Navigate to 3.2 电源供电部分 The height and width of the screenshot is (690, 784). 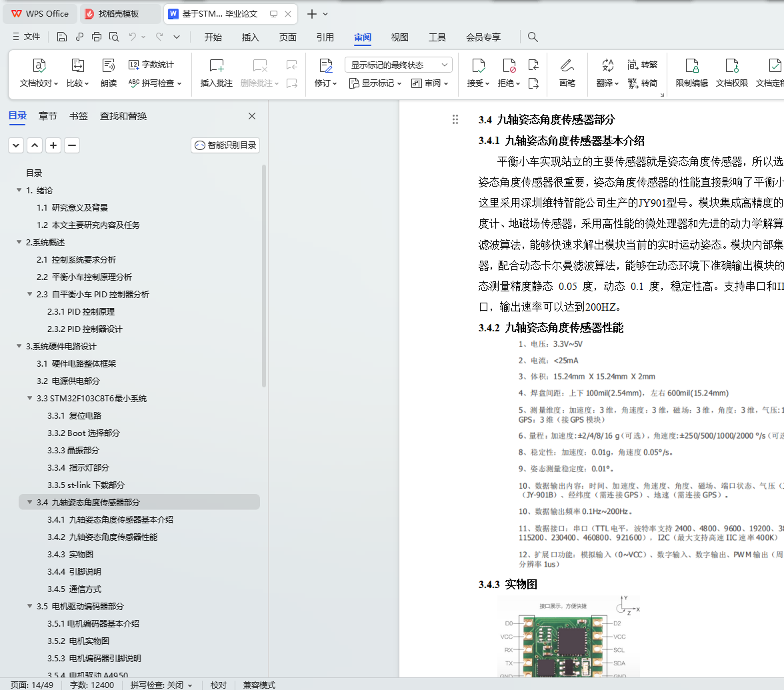tap(68, 381)
